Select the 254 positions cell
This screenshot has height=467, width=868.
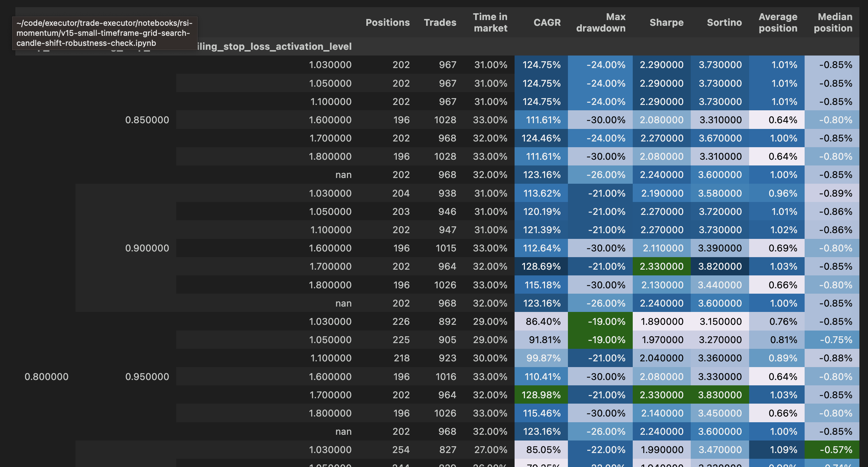pyautogui.click(x=401, y=450)
